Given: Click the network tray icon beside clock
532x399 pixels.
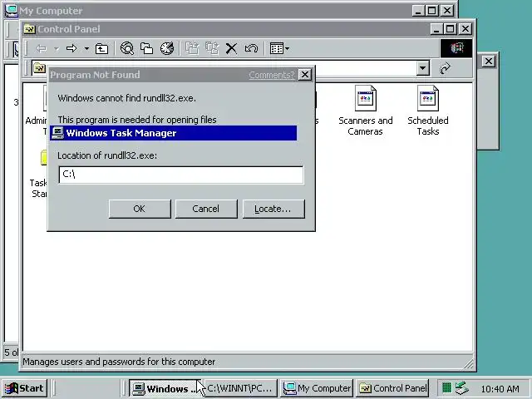Looking at the screenshot, I should click(462, 388).
